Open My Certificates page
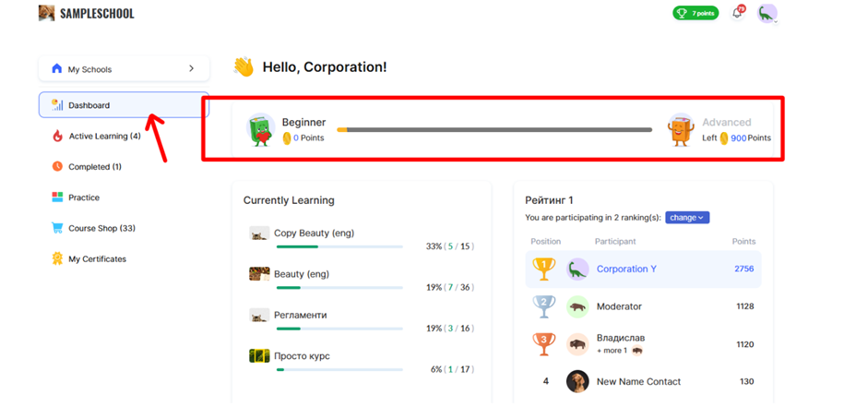The width and height of the screenshot is (868, 407). (97, 259)
